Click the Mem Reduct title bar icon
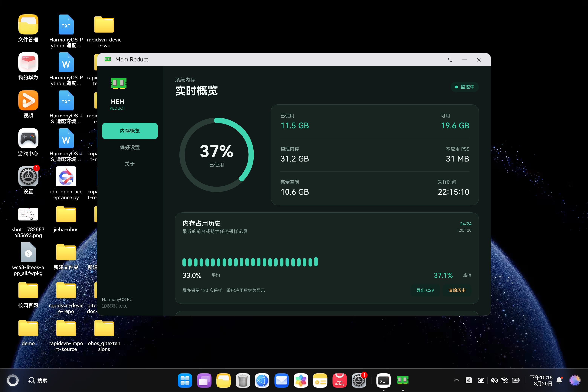This screenshot has width=588, height=392. tap(107, 59)
